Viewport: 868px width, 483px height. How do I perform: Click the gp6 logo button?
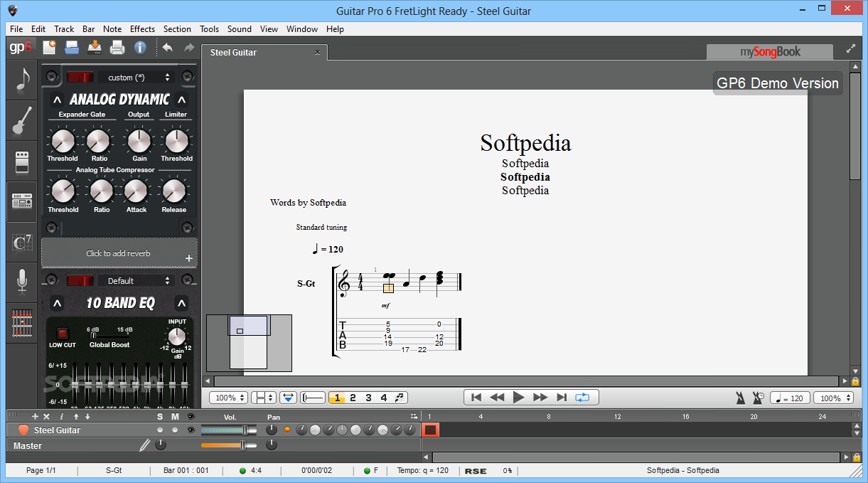20,48
